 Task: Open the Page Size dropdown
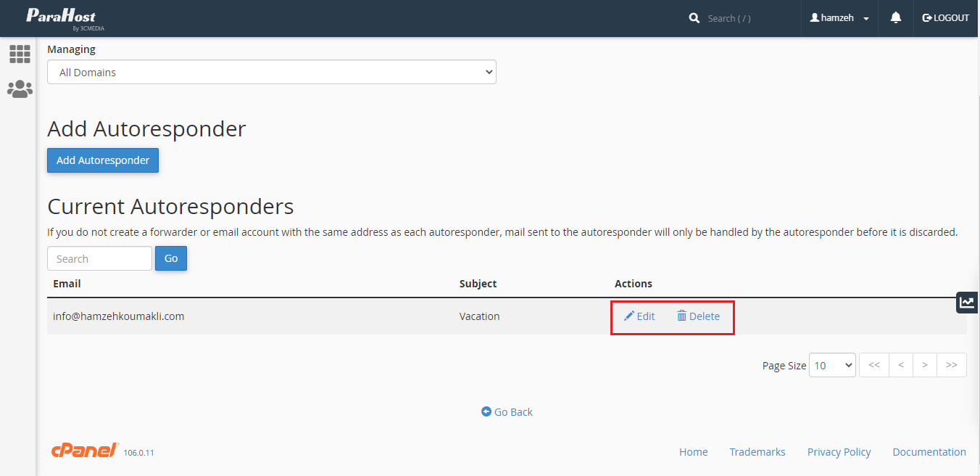(832, 365)
